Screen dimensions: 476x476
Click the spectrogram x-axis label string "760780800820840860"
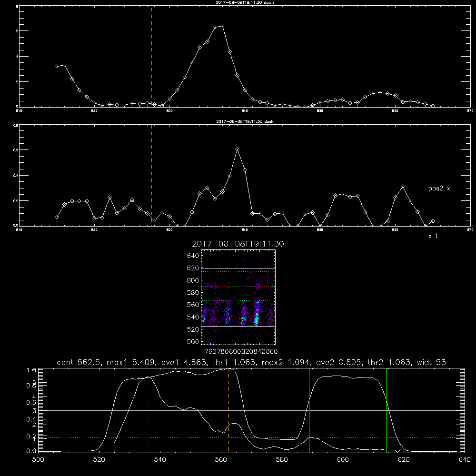pos(241,352)
